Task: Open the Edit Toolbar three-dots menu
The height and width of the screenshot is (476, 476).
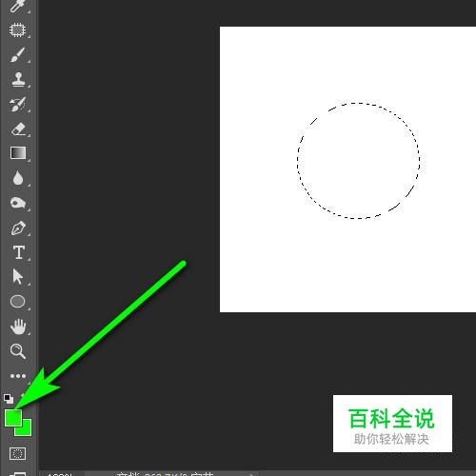Action: (18, 376)
